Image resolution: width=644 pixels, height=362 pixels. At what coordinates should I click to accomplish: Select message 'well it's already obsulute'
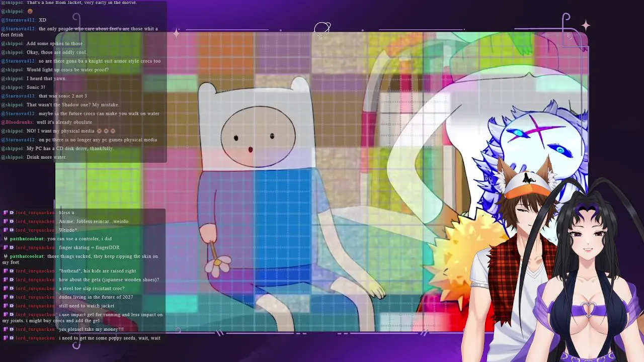pyautogui.click(x=64, y=122)
